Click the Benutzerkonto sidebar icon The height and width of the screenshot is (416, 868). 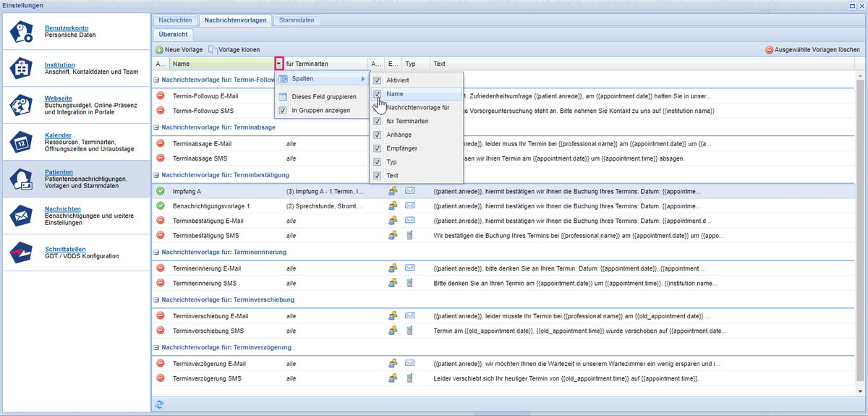click(x=22, y=33)
